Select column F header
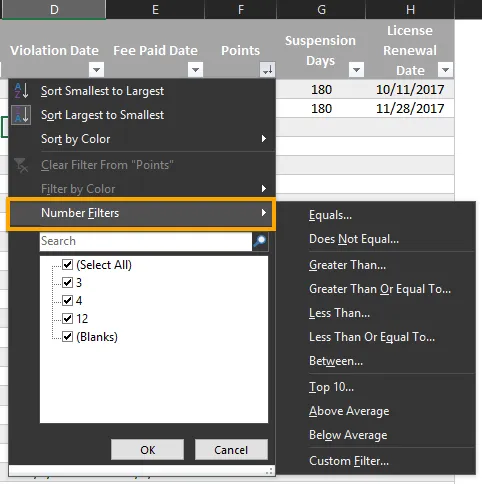 click(x=241, y=9)
